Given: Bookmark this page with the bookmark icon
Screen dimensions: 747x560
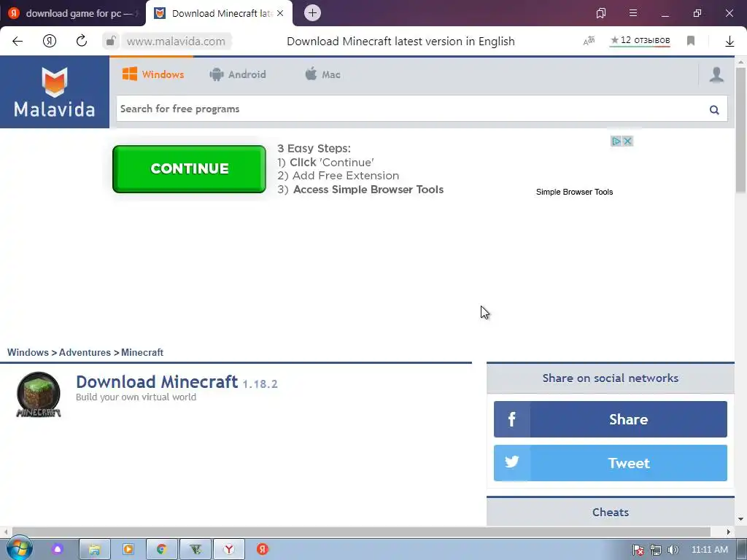Looking at the screenshot, I should click(691, 41).
